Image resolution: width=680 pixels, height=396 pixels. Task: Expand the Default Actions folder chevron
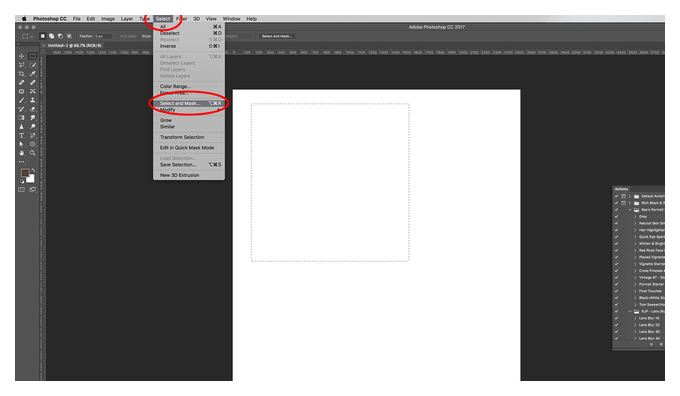point(630,196)
